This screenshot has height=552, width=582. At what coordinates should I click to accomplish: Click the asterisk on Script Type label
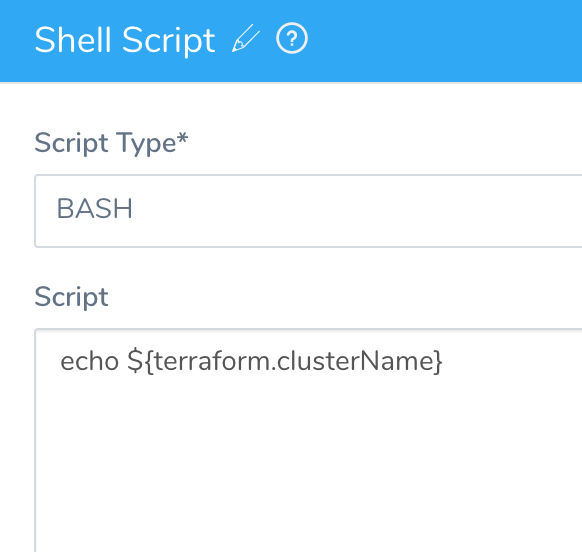(x=182, y=138)
